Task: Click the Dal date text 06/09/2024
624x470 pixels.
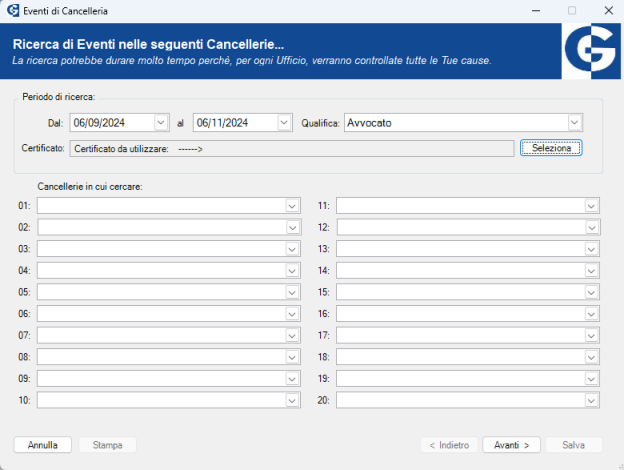Action: [99, 123]
